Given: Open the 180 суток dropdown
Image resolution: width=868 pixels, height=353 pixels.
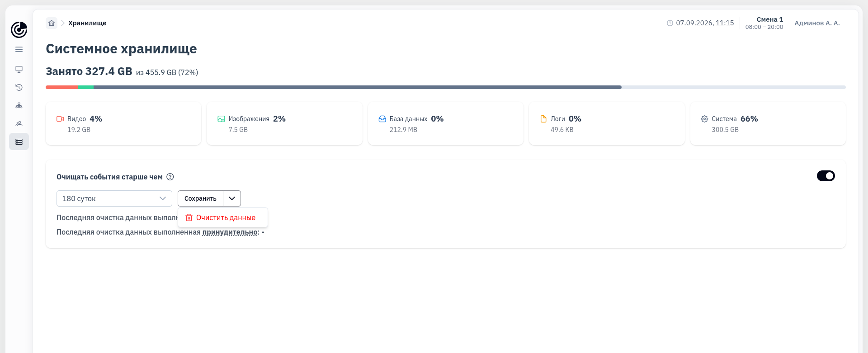Looking at the screenshot, I should 114,198.
